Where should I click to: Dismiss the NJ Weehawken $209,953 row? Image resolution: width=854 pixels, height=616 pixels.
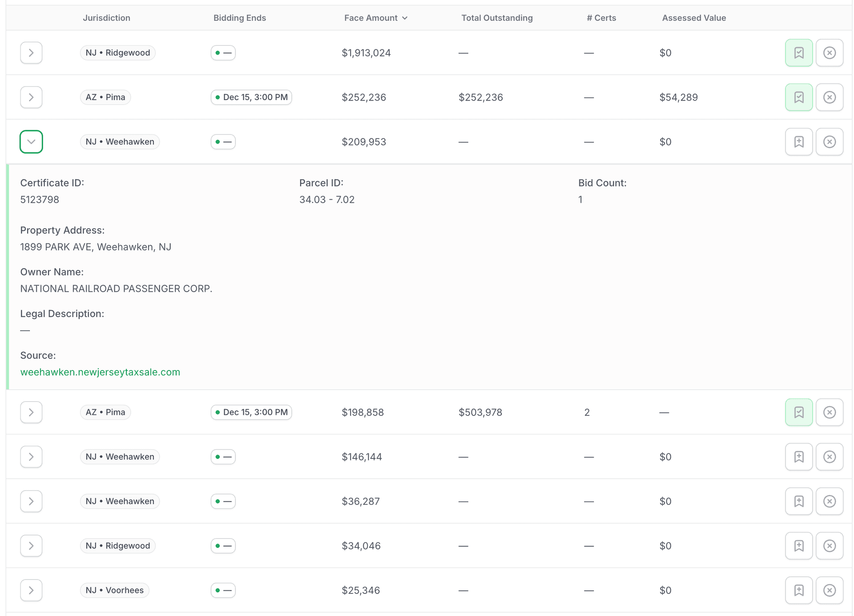click(830, 141)
